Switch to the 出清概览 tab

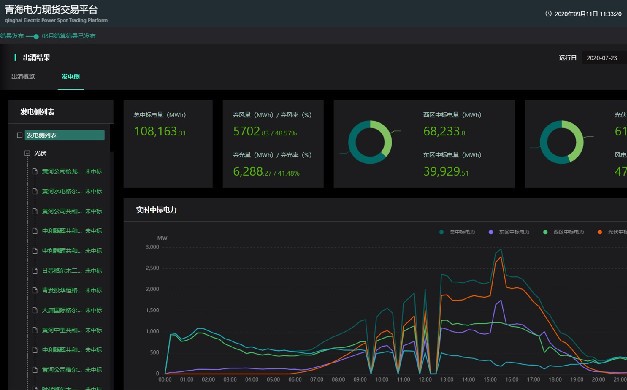(x=23, y=76)
